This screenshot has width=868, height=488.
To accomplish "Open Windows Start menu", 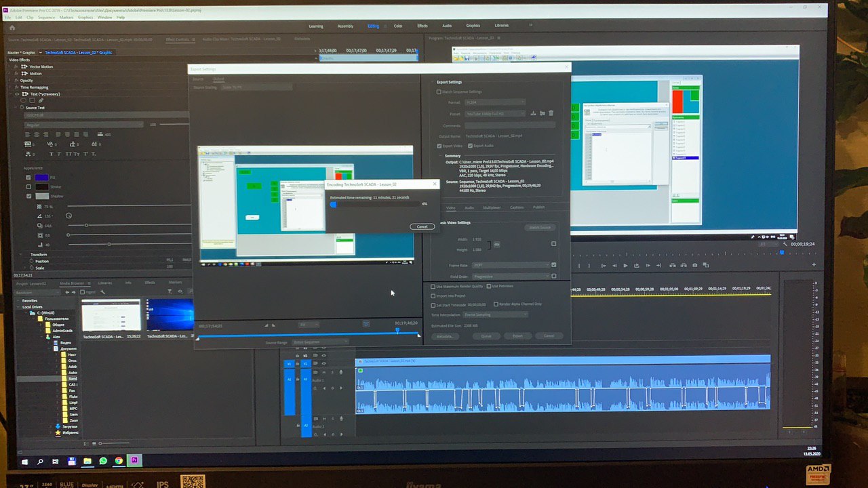I will [25, 461].
